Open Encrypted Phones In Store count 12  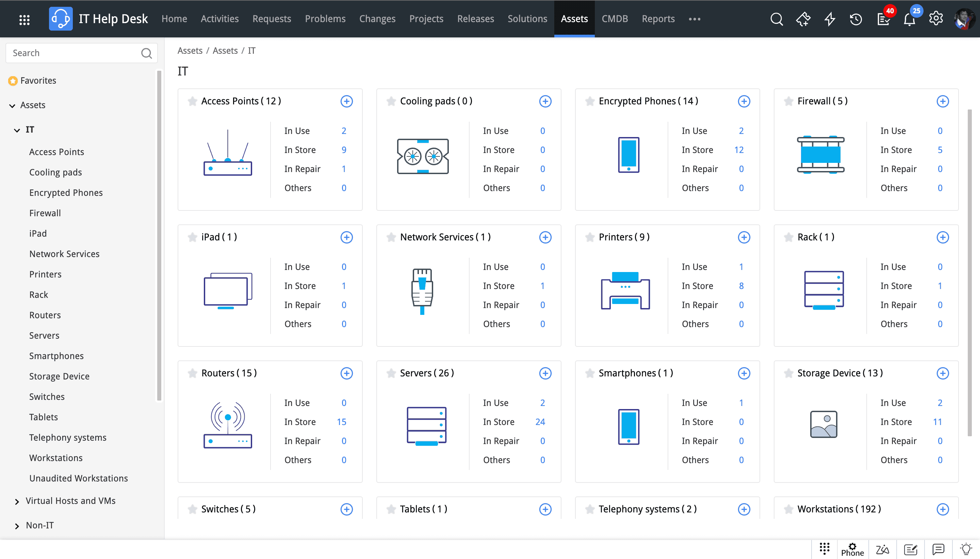[x=739, y=150]
